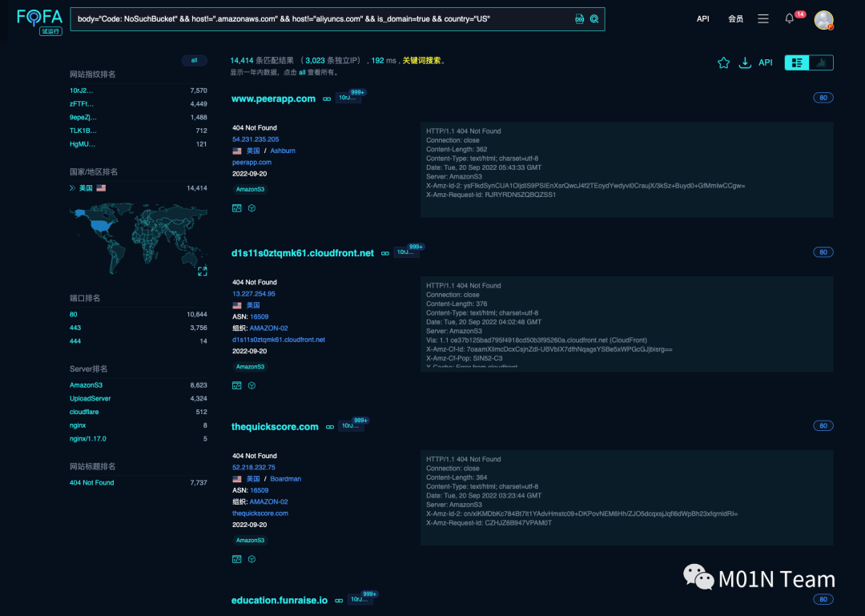Viewport: 865px width, 616px height.
Task: Filter by fingerprint 10rJ2...
Action: (81, 91)
